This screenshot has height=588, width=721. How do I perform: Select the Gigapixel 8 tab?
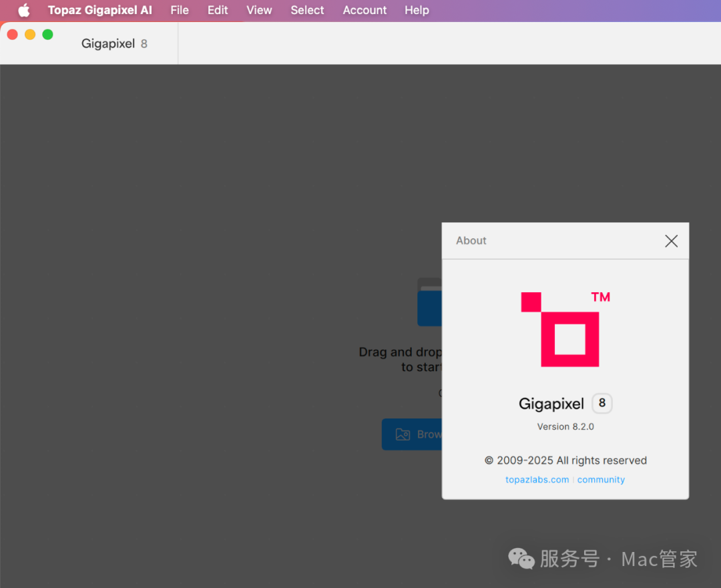coord(114,44)
